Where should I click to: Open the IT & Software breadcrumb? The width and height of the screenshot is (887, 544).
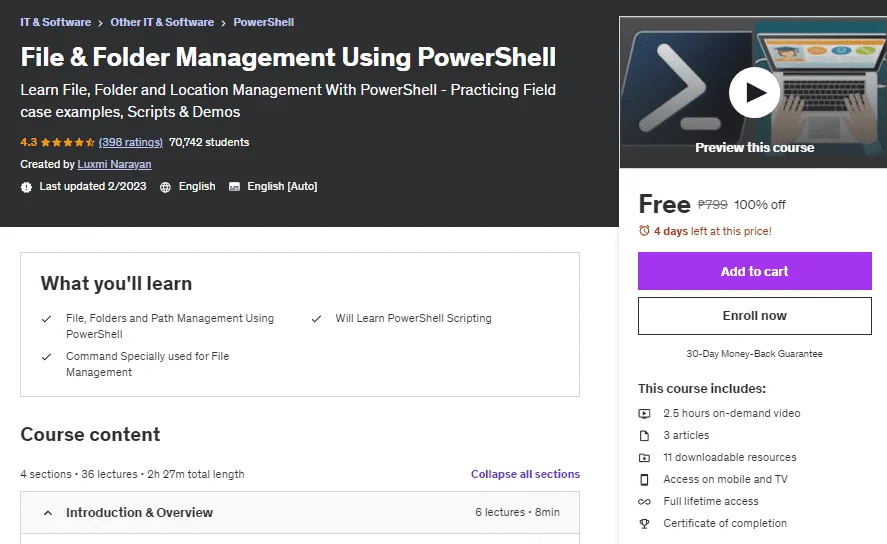click(x=55, y=22)
